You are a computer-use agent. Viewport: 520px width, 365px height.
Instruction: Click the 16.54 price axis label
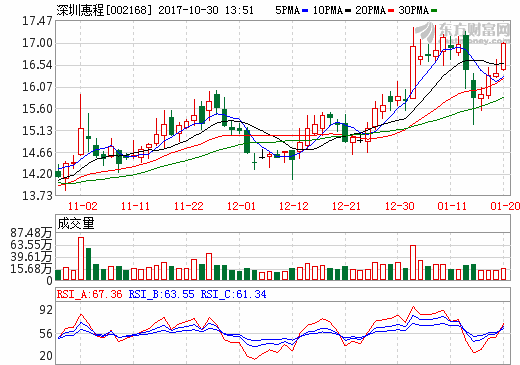click(37, 65)
